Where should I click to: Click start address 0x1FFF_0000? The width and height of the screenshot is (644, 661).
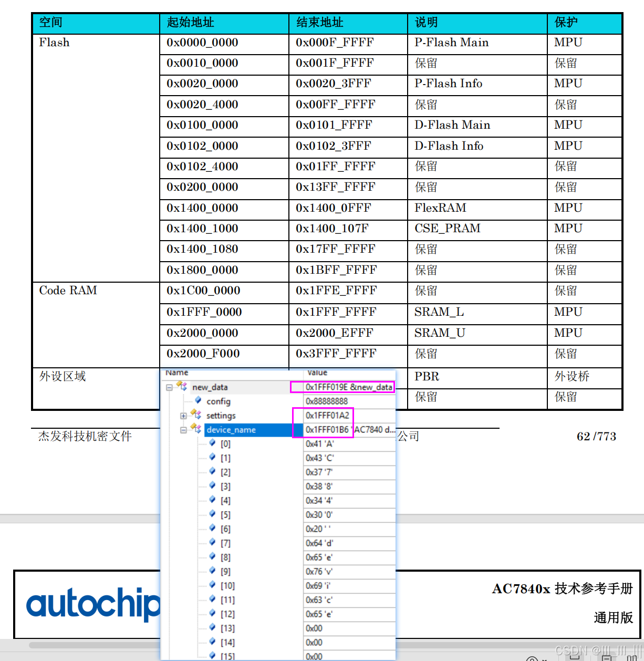pos(204,313)
